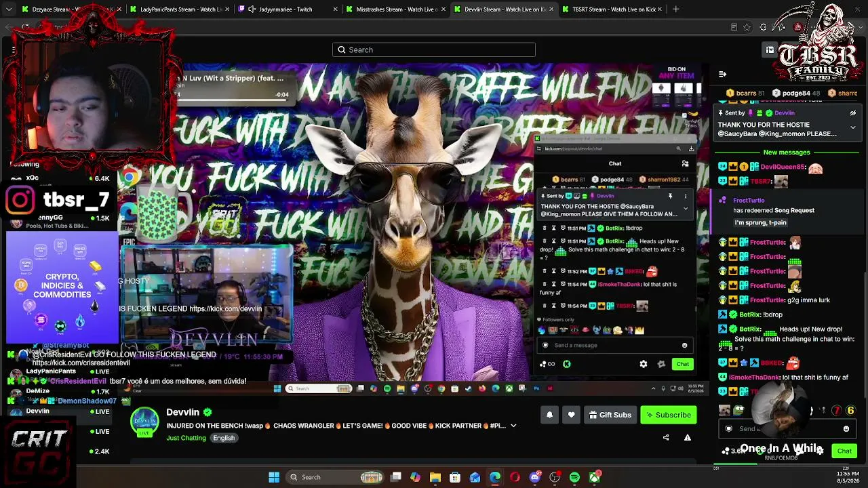
Task: Bookmark this page with the star icon
Action: (x=747, y=27)
